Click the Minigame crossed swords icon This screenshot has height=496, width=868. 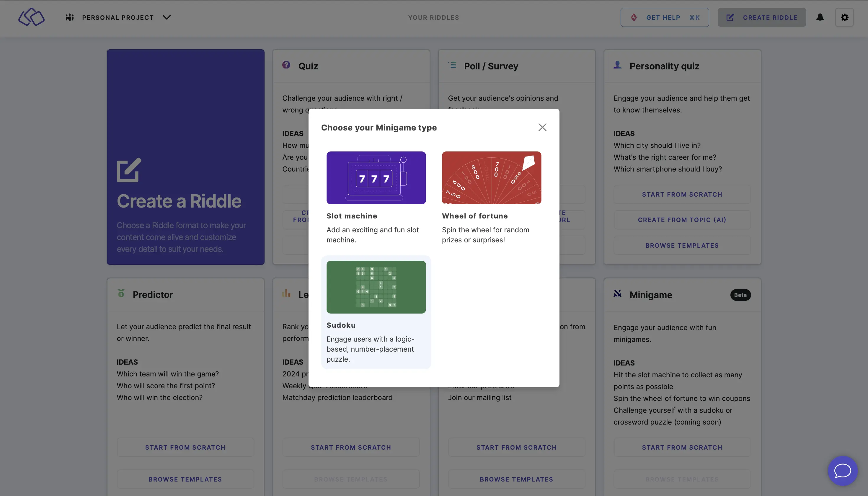(617, 294)
